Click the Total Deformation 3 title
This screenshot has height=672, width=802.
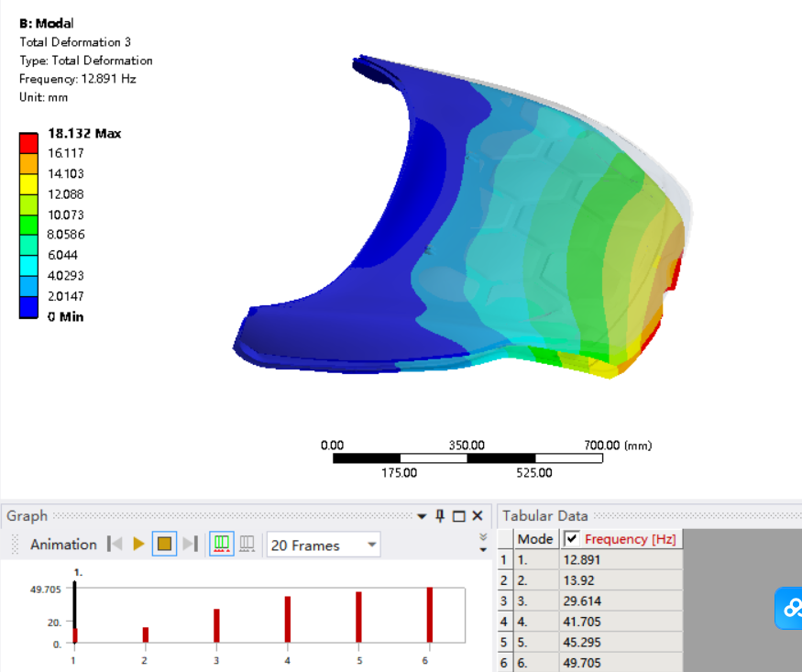[x=75, y=42]
